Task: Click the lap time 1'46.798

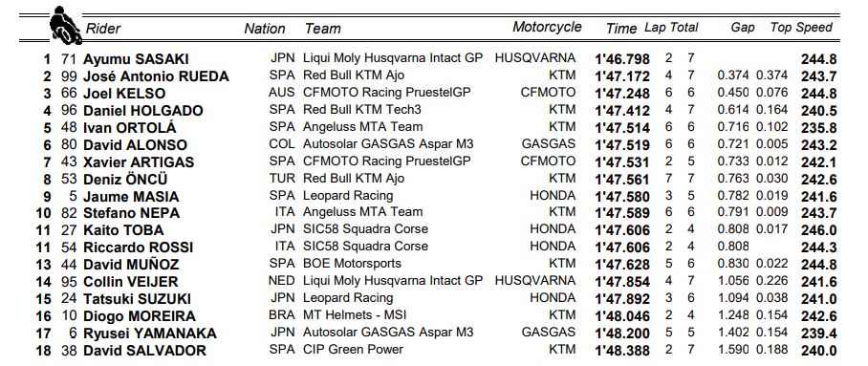Action: tap(622, 59)
